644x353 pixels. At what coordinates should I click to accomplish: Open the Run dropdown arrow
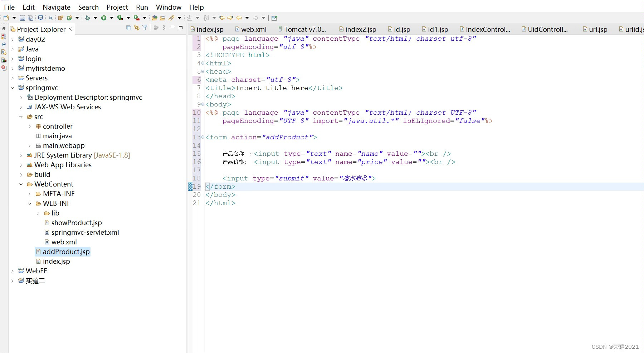coord(112,18)
